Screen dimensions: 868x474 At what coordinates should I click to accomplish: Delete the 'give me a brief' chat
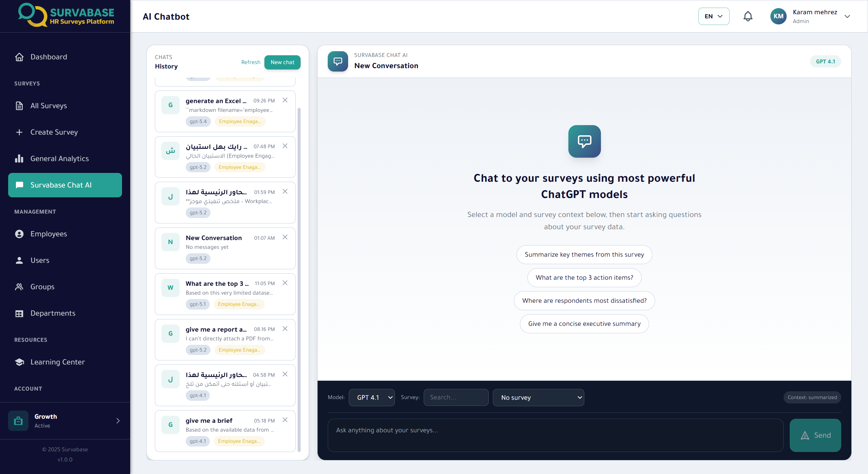[x=285, y=420]
